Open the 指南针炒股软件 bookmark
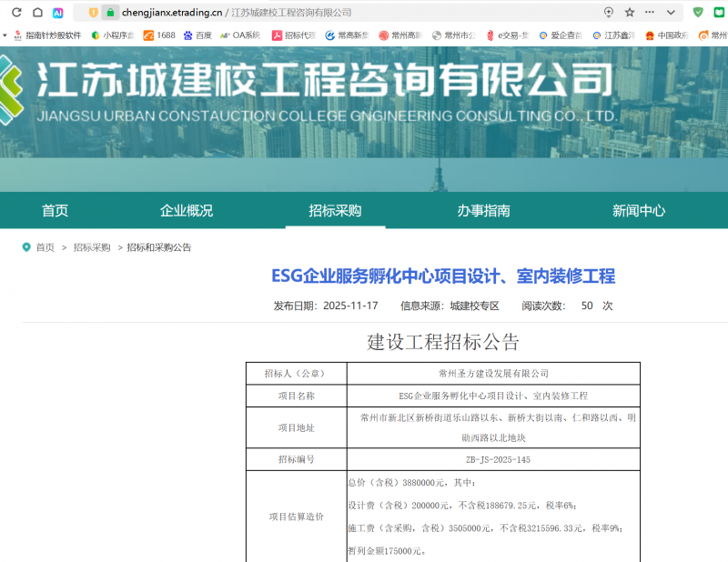Screen dimensions: 728x562 pyautogui.click(x=47, y=35)
